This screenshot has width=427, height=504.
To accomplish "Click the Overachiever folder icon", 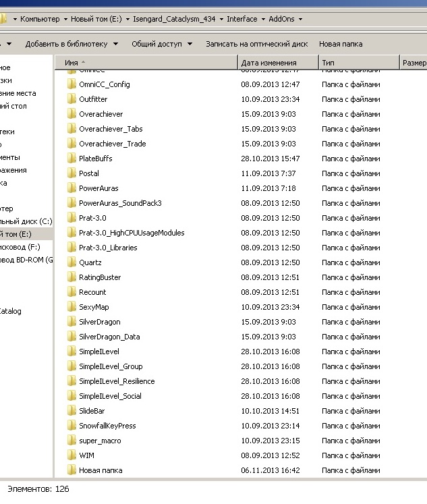I will pos(72,114).
